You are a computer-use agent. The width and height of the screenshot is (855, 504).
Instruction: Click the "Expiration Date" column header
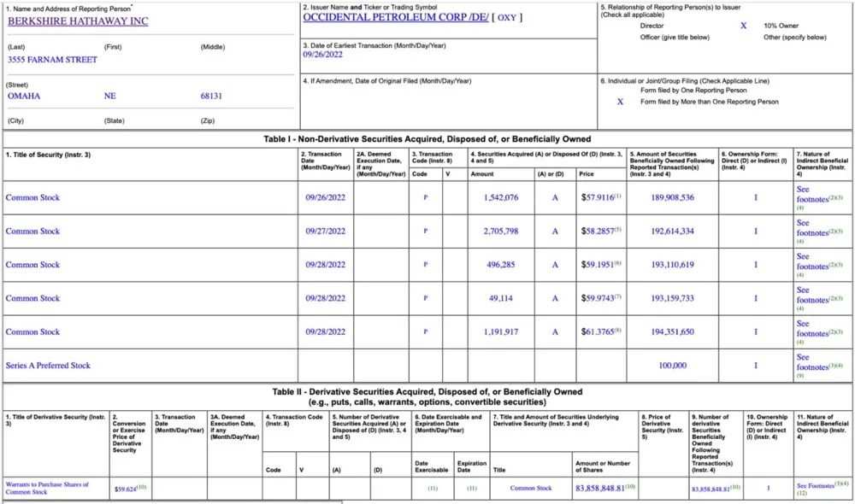coord(472,466)
